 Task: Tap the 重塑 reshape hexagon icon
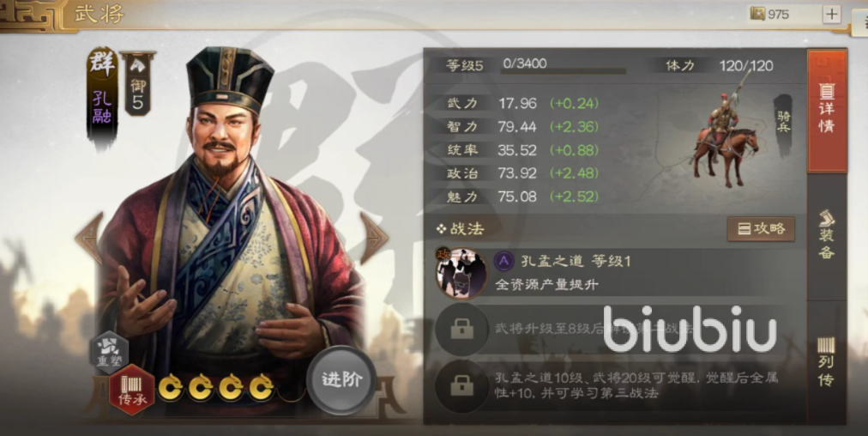click(109, 352)
